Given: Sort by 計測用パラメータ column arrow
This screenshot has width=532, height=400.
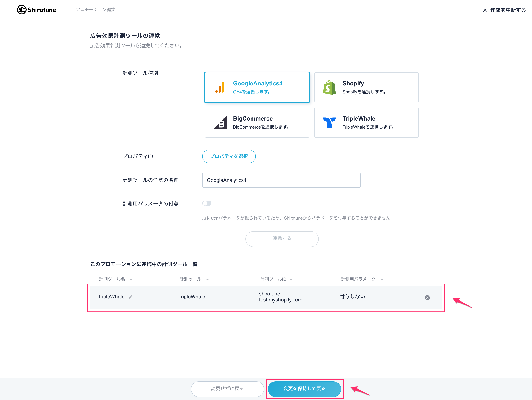Looking at the screenshot, I should 382,279.
